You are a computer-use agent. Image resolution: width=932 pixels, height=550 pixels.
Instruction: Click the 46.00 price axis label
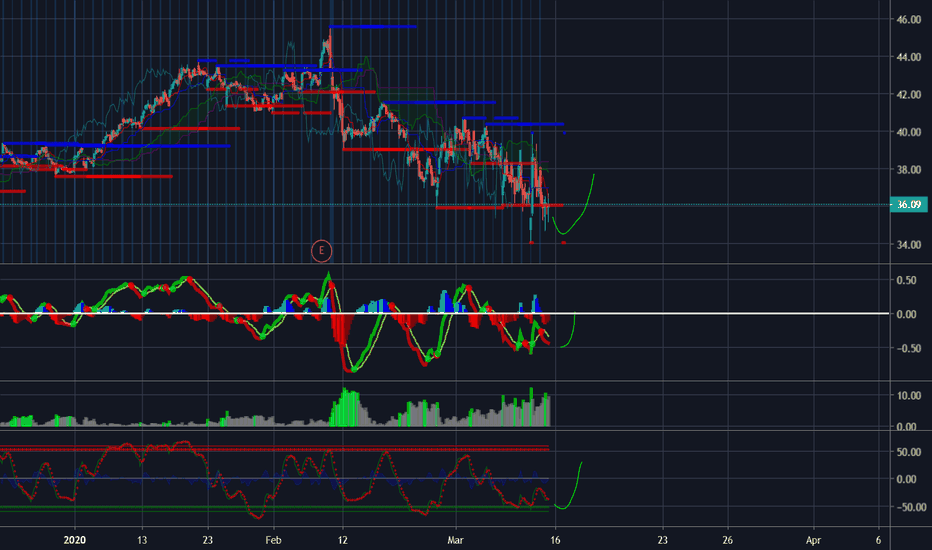909,20
